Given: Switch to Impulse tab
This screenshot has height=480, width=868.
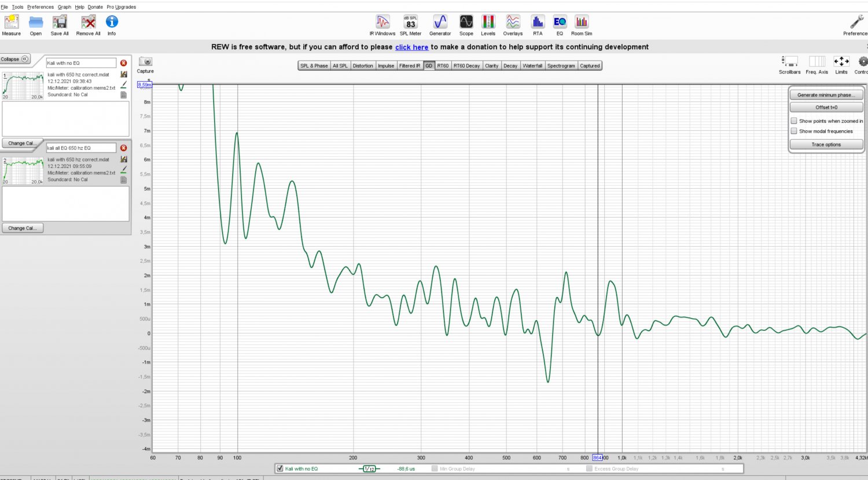Looking at the screenshot, I should click(386, 65).
